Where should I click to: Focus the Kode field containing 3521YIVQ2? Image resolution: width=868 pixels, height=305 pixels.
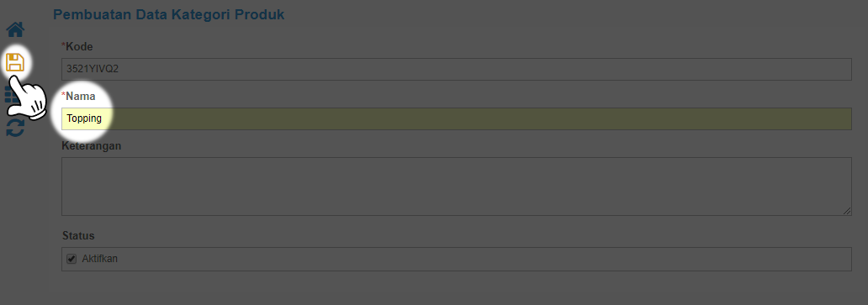click(x=456, y=69)
